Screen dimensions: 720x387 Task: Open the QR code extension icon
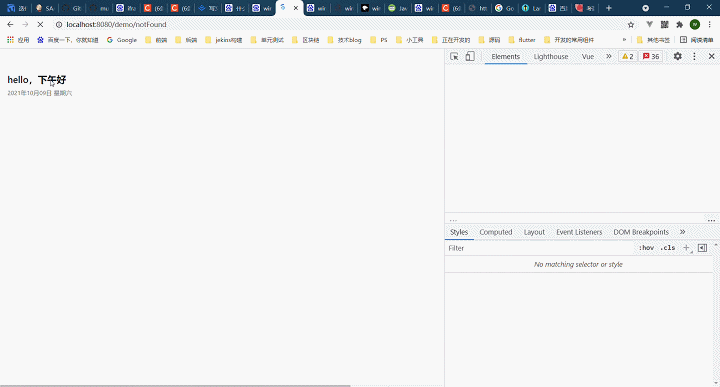pos(664,24)
